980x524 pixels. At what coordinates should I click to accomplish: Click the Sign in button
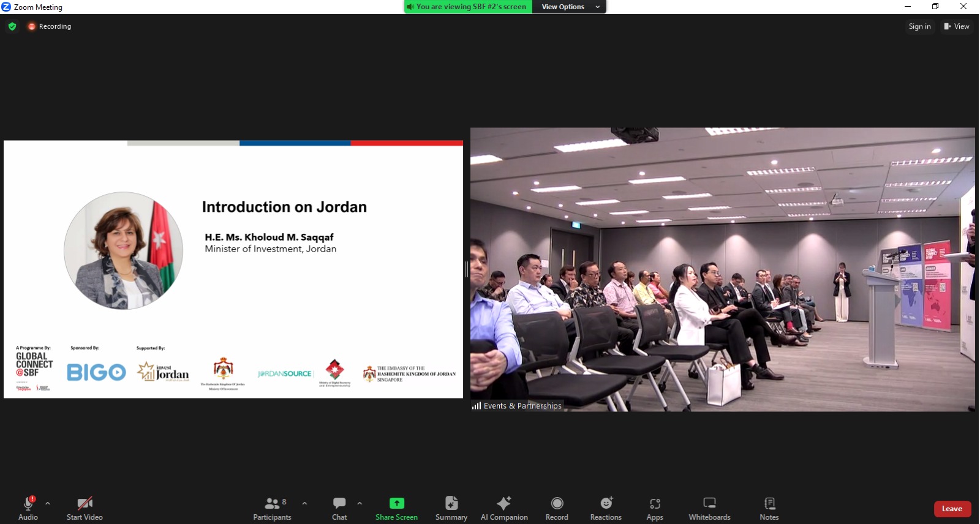pyautogui.click(x=919, y=26)
